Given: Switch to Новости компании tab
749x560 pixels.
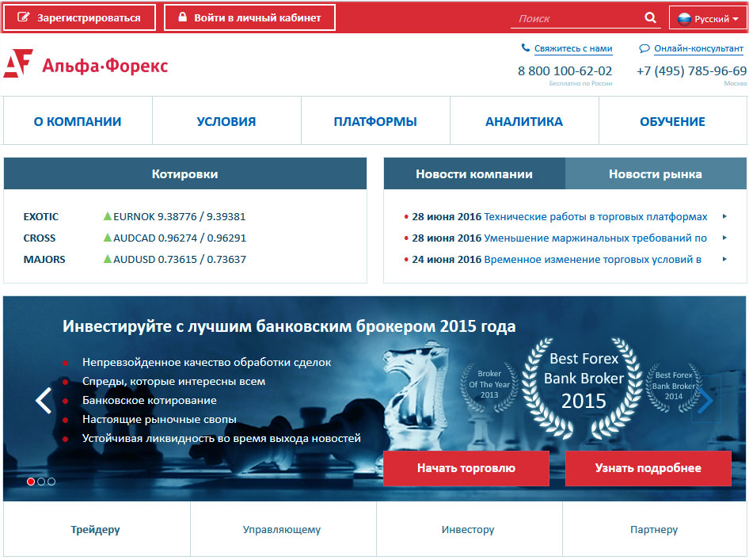Looking at the screenshot, I should pos(474,174).
